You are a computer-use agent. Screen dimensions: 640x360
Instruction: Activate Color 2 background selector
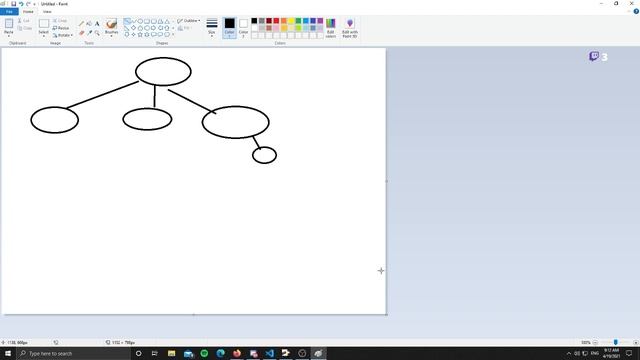pyautogui.click(x=243, y=28)
